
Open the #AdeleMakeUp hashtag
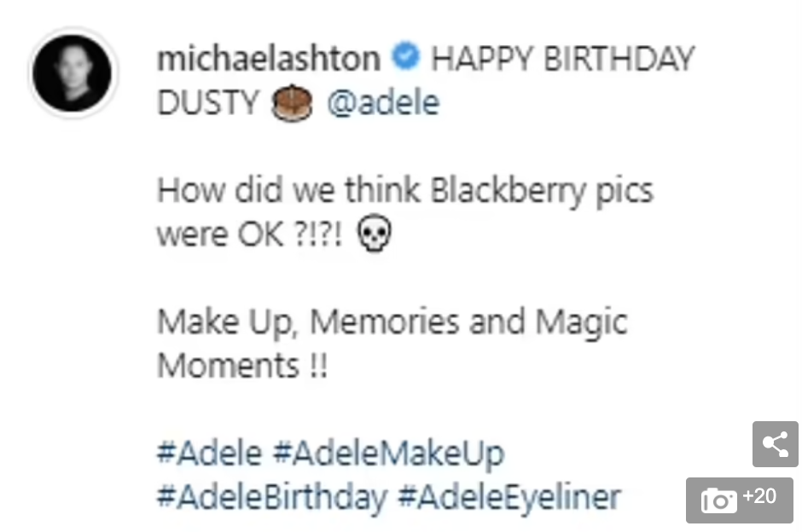tap(389, 454)
